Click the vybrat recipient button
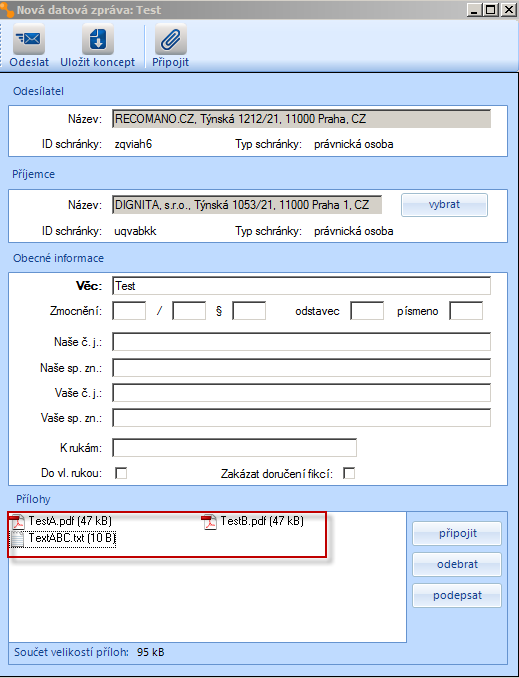Image resolution: width=519 pixels, height=678 pixels. pos(444,205)
